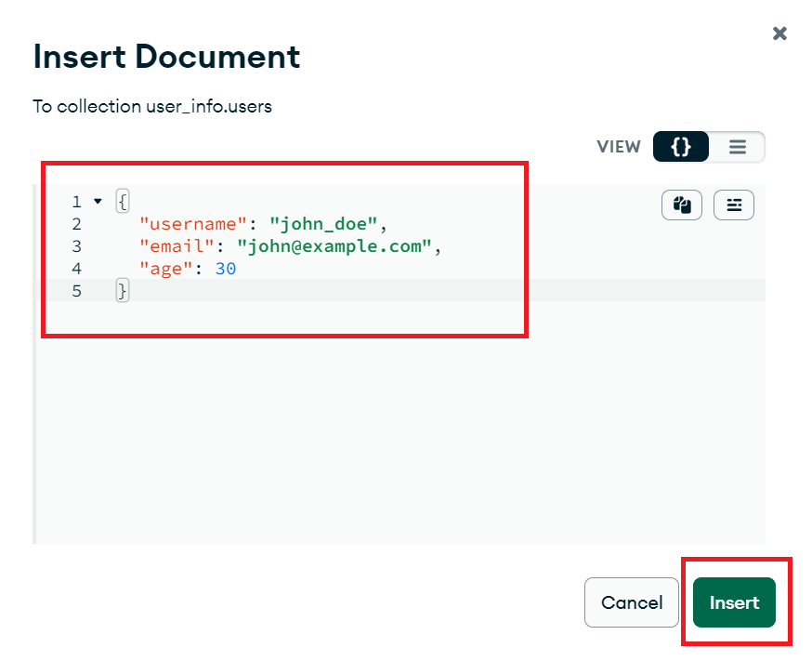
Task: Click the "email" key
Action: click(x=177, y=246)
